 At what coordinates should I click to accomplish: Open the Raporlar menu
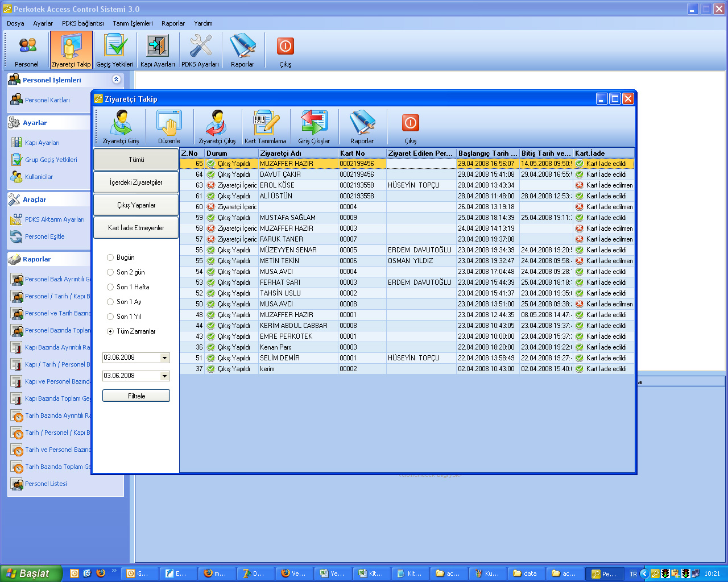click(x=173, y=23)
